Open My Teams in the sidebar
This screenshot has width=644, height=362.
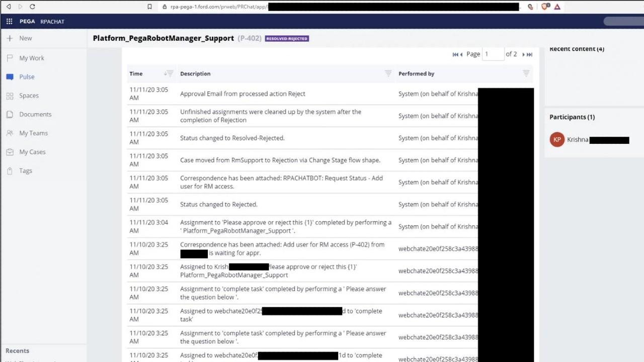coord(34,133)
